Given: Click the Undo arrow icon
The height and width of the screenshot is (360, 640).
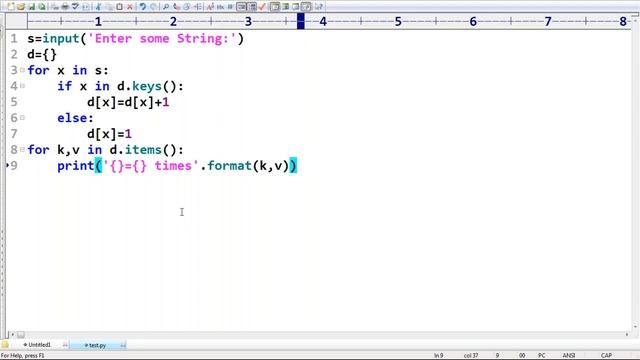Looking at the screenshot, I should [142, 7].
